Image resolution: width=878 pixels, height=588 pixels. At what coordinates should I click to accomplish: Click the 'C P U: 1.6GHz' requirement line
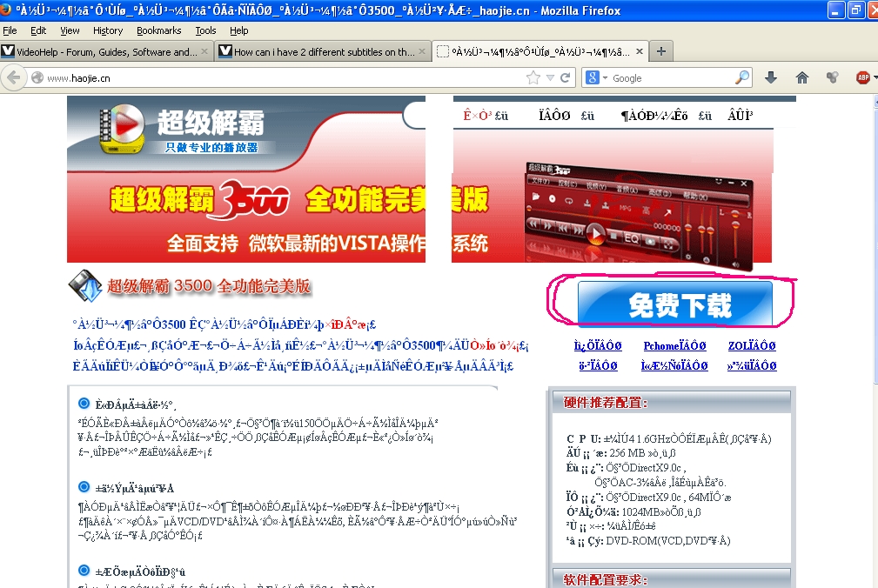point(668,438)
